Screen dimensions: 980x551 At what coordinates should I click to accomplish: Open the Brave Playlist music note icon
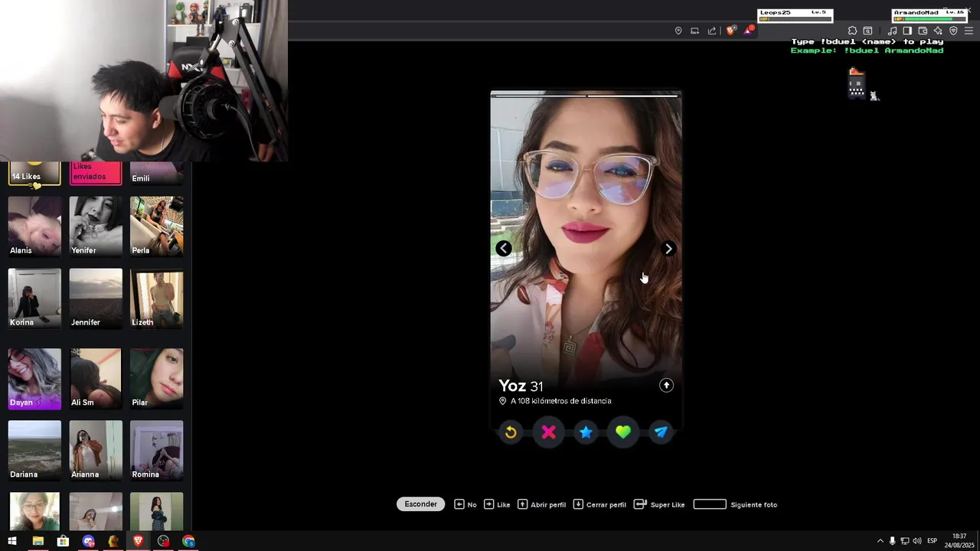892,31
